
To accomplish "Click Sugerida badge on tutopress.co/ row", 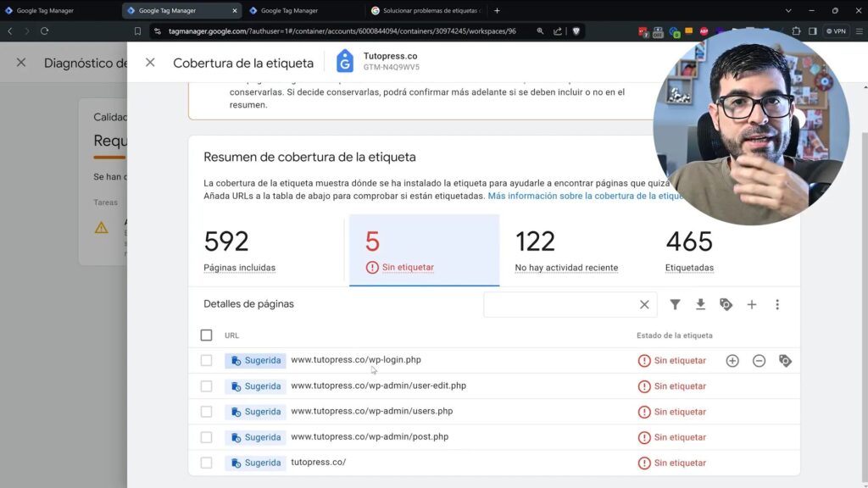I will [255, 463].
